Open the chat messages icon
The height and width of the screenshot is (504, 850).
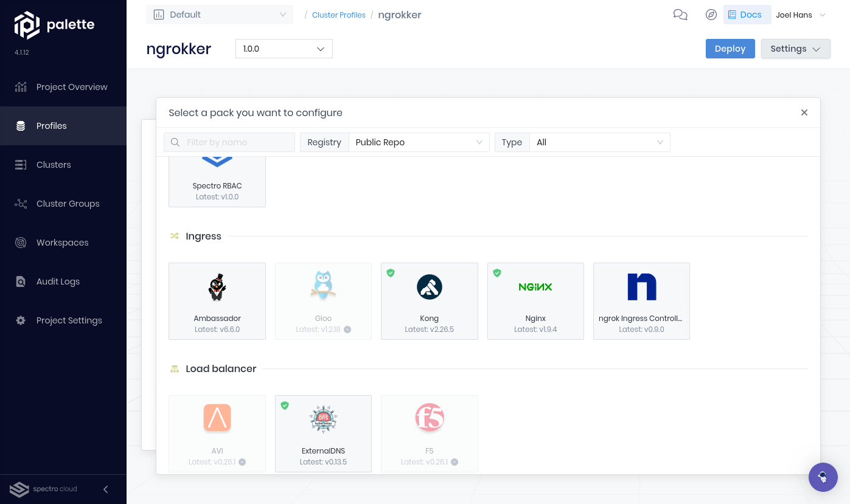[x=680, y=15]
